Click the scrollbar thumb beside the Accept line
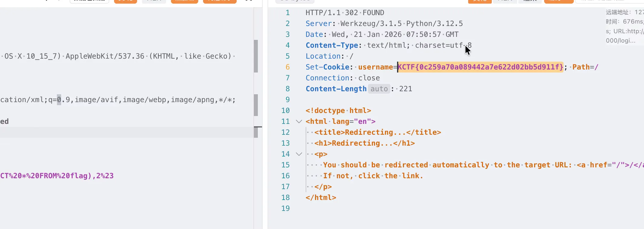 pyautogui.click(x=256, y=105)
